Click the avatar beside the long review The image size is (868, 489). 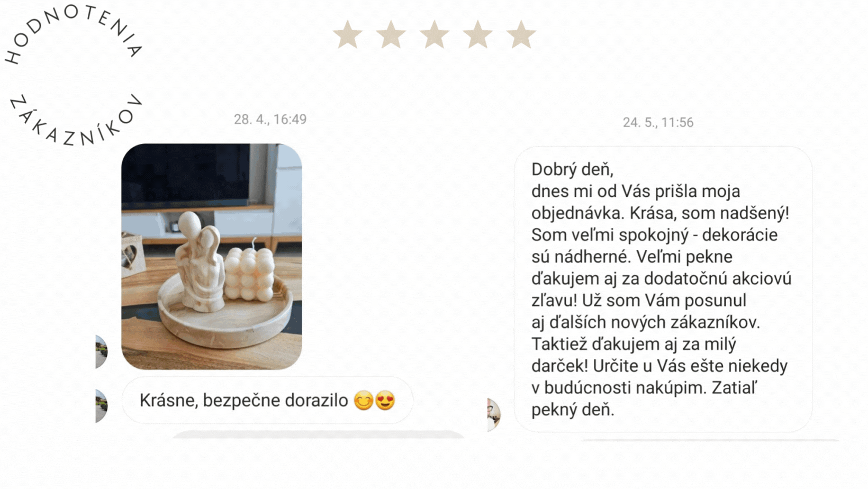493,414
